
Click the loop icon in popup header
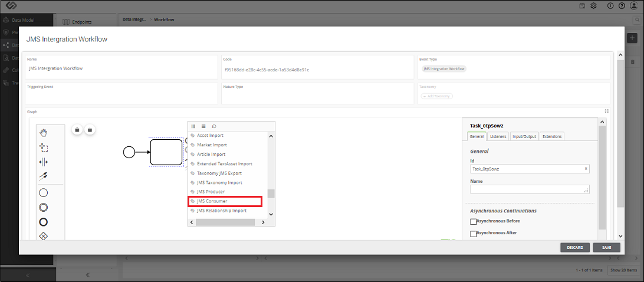pyautogui.click(x=214, y=126)
